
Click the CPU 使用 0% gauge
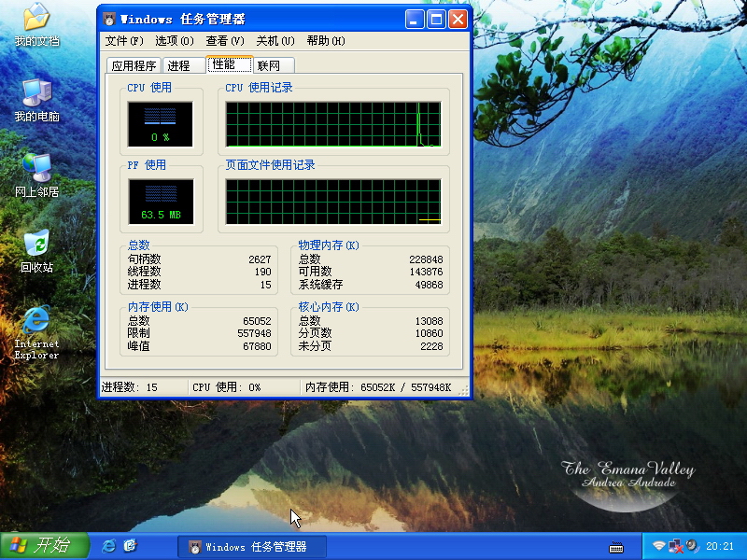click(x=160, y=124)
